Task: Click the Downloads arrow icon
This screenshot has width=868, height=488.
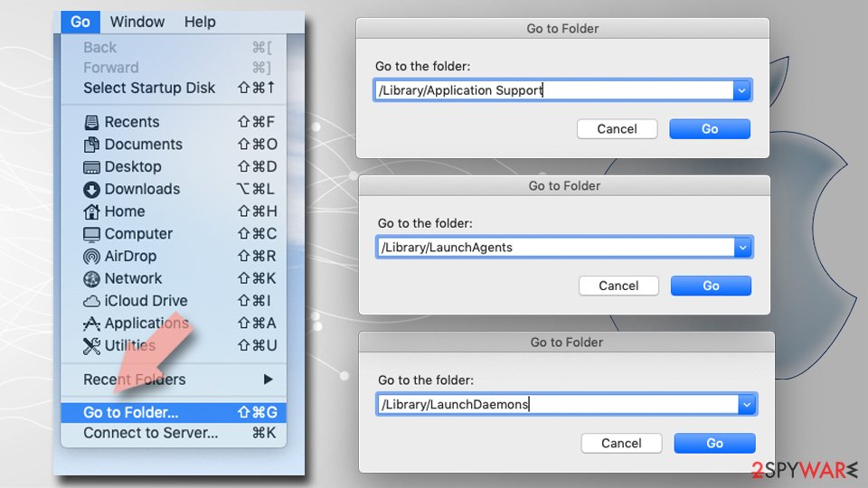Action: pos(91,190)
